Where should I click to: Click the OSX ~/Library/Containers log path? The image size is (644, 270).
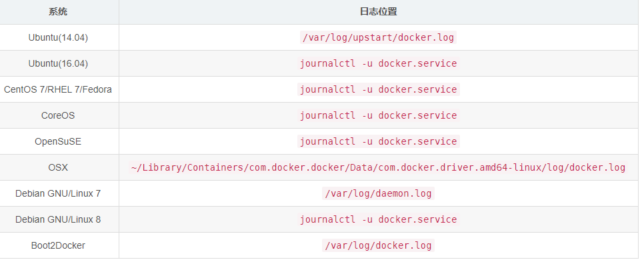click(378, 167)
